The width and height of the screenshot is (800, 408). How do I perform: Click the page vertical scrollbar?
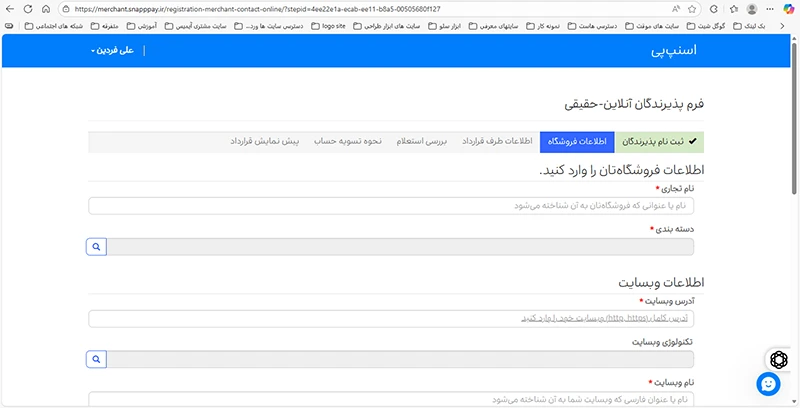794,117
